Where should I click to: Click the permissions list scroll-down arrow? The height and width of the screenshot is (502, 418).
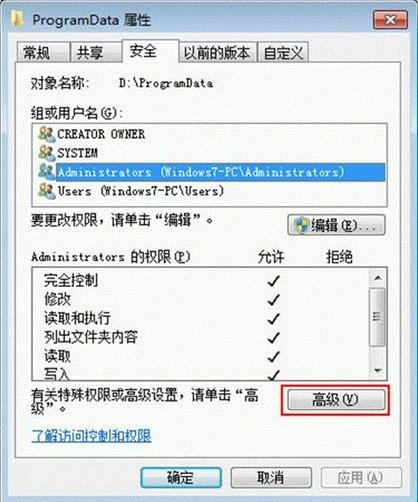coord(378,370)
